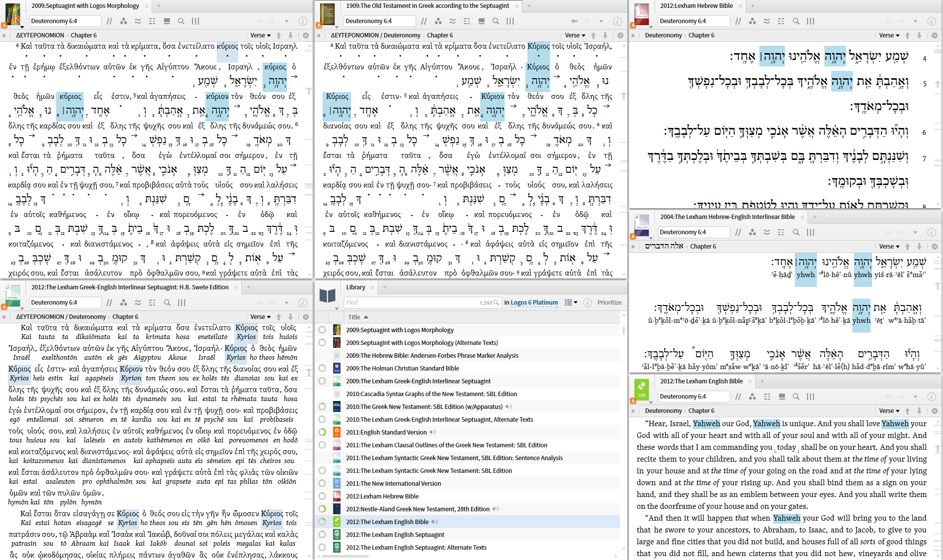This screenshot has height=560, width=943.
Task: Toggle status circle for 2011:The New International Version
Action: point(322,483)
